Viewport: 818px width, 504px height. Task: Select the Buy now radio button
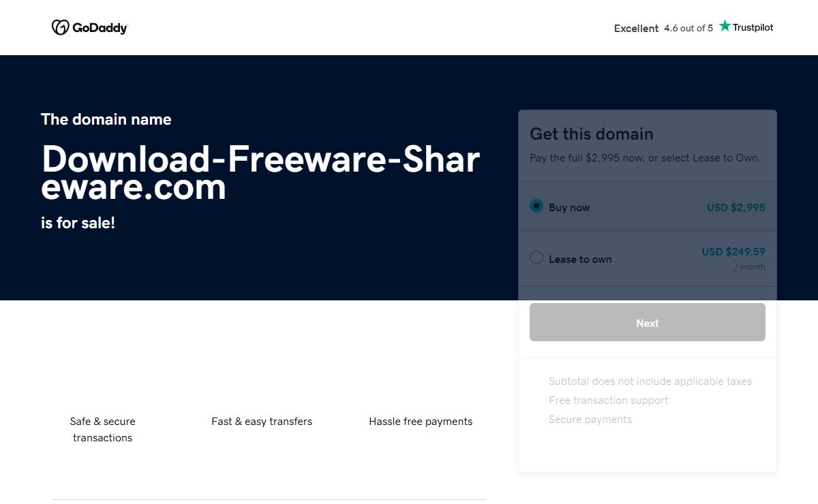536,206
